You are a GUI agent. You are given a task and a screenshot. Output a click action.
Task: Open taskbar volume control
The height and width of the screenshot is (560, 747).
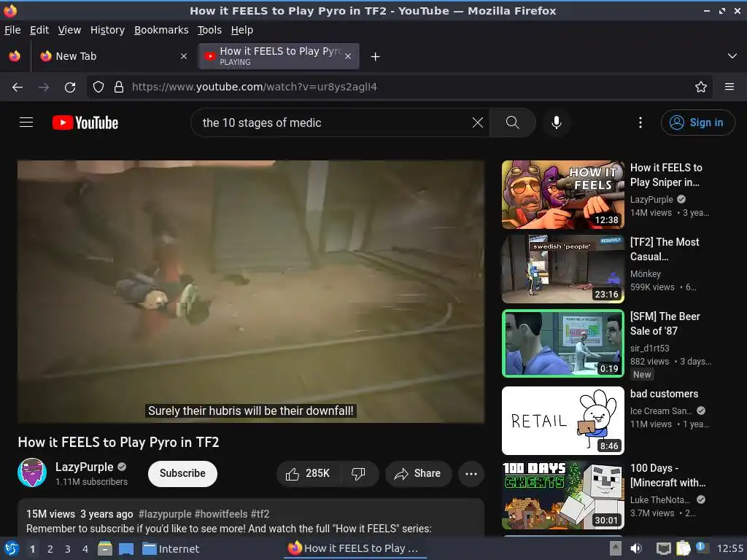(x=636, y=548)
